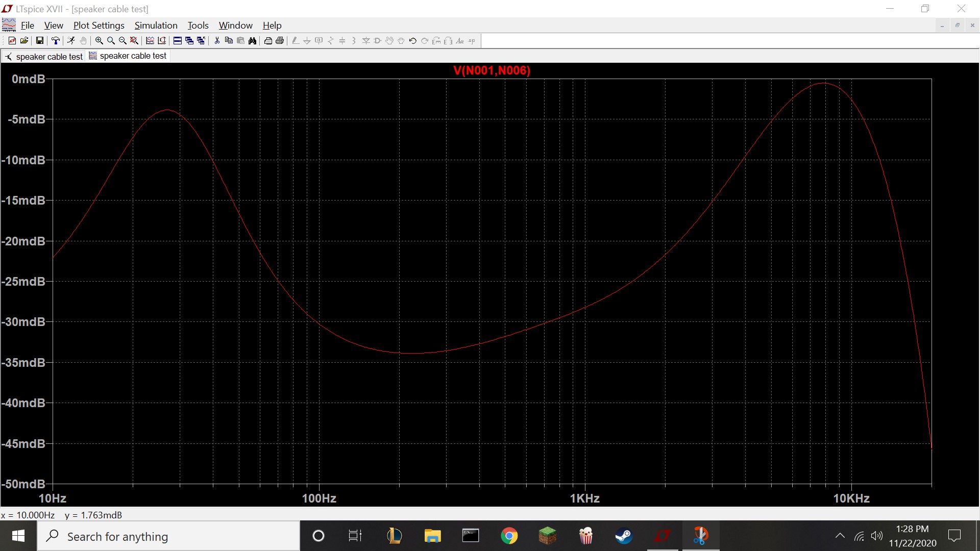
Task: Click the Halt hand icon
Action: (83, 41)
